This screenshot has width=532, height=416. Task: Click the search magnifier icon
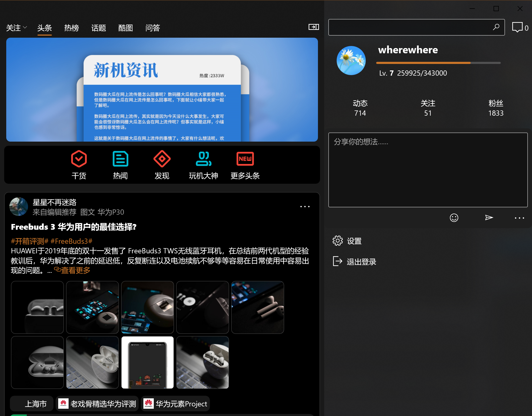[496, 27]
